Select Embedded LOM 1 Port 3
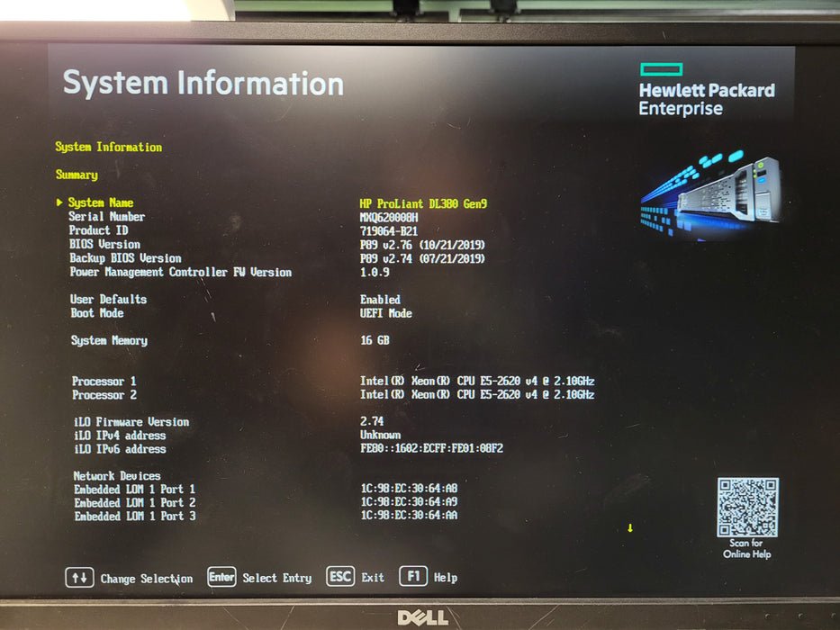 click(135, 516)
